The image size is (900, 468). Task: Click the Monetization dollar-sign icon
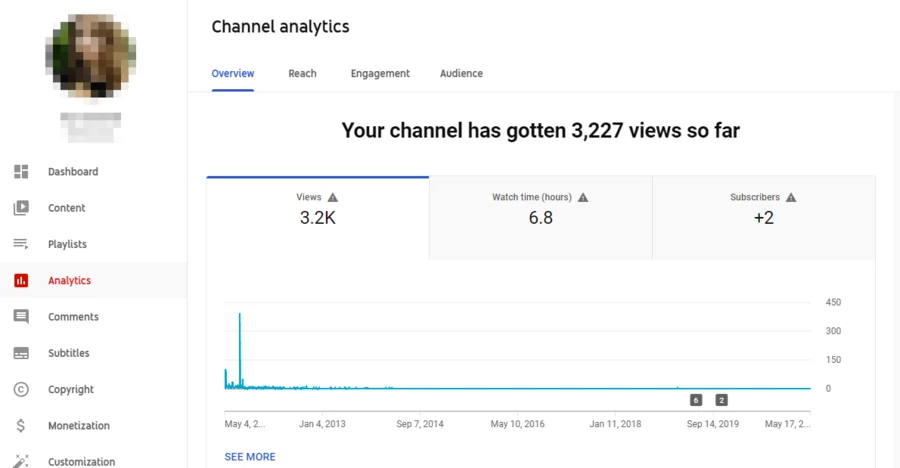click(x=21, y=426)
